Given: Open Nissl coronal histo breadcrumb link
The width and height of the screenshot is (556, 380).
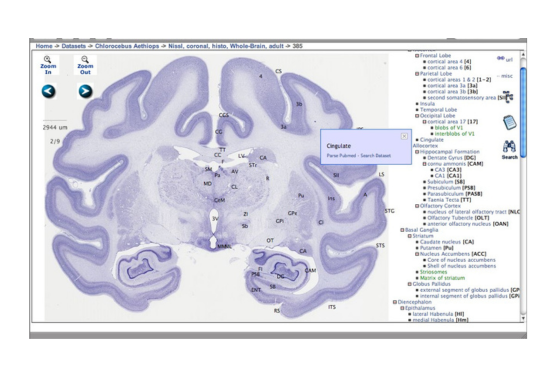Looking at the screenshot, I should [226, 46].
